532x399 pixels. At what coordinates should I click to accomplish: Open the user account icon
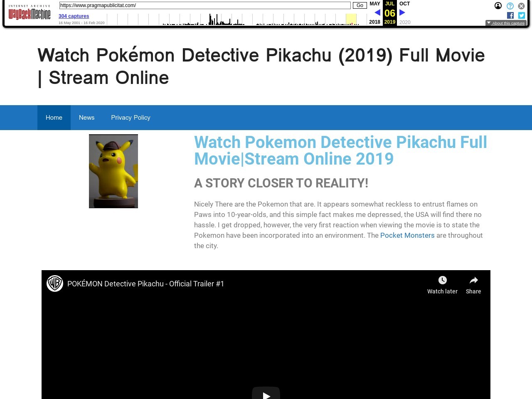click(498, 6)
